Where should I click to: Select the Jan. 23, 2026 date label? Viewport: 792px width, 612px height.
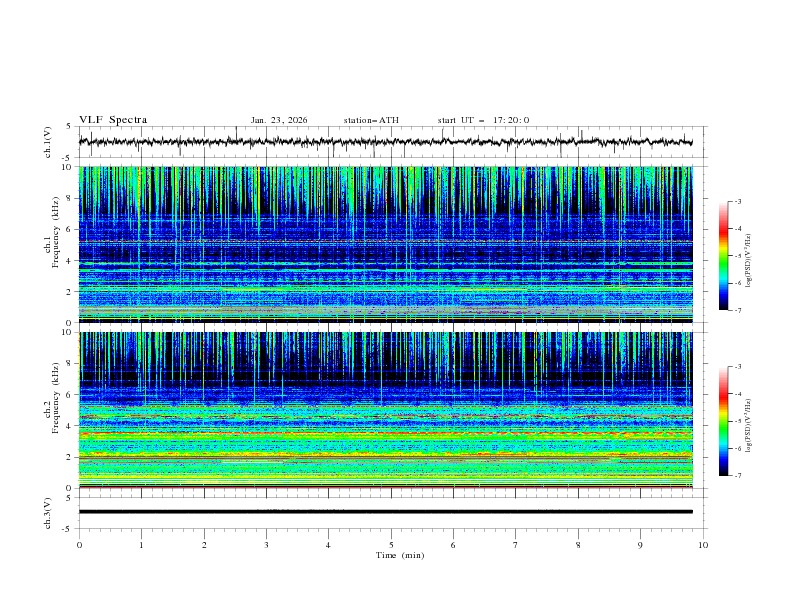point(279,120)
